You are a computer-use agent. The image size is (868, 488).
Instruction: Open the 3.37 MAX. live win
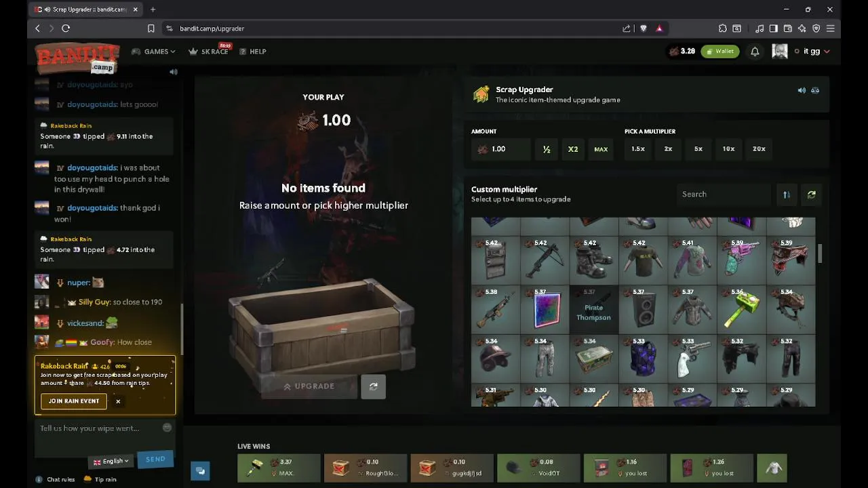(x=279, y=468)
